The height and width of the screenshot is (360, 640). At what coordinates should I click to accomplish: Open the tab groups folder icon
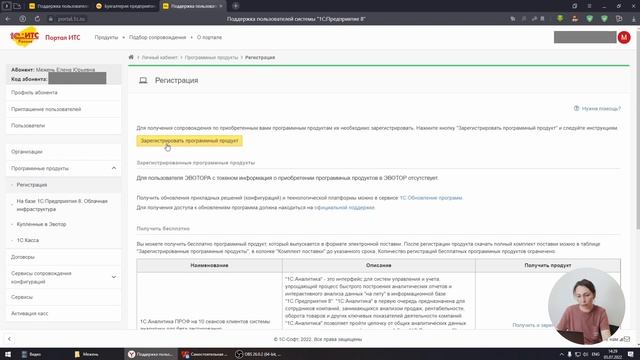[17, 6]
